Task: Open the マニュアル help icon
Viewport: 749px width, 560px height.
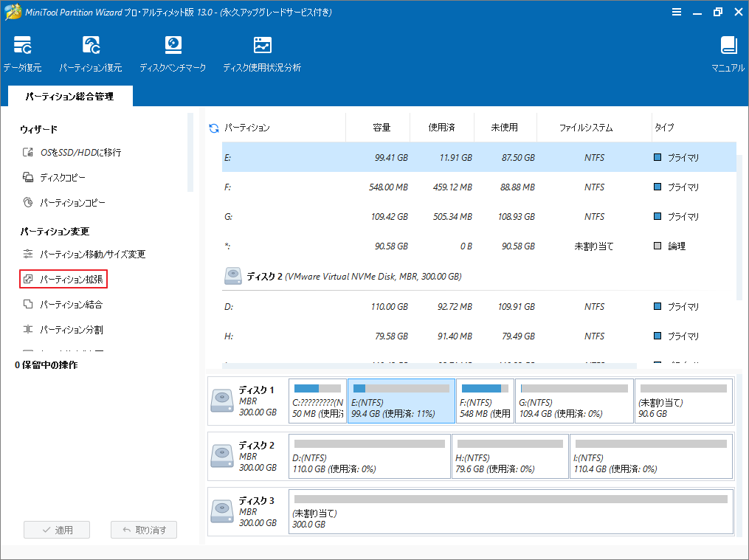Action: click(x=729, y=52)
